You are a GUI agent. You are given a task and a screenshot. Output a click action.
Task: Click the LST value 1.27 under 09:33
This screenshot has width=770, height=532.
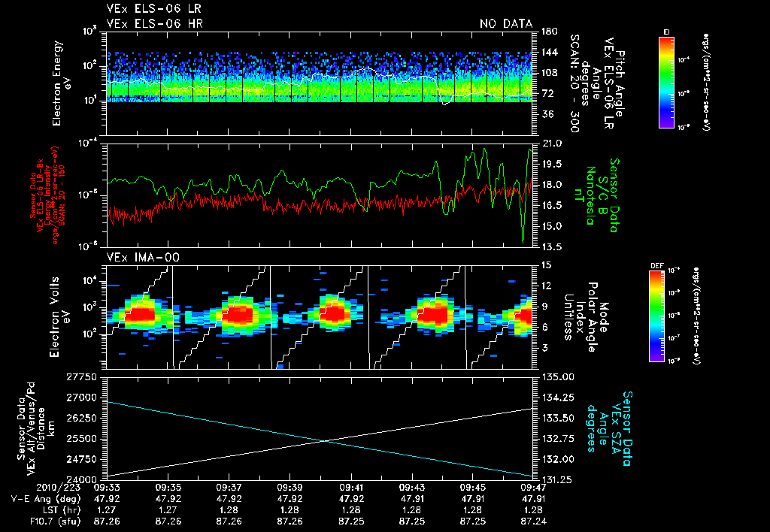coord(107,510)
